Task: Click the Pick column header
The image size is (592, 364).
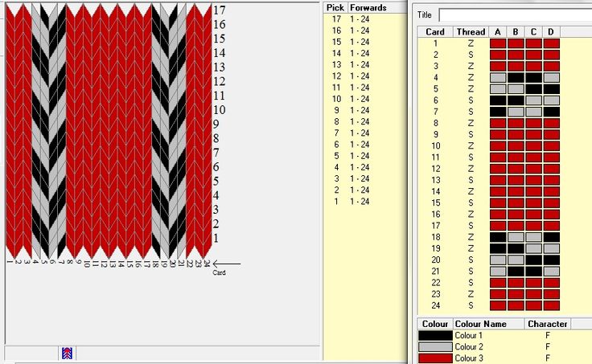Action: (x=335, y=7)
